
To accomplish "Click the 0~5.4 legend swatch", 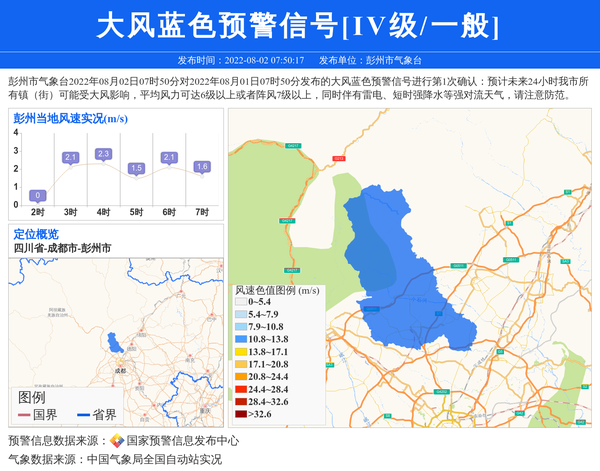I will (241, 301).
